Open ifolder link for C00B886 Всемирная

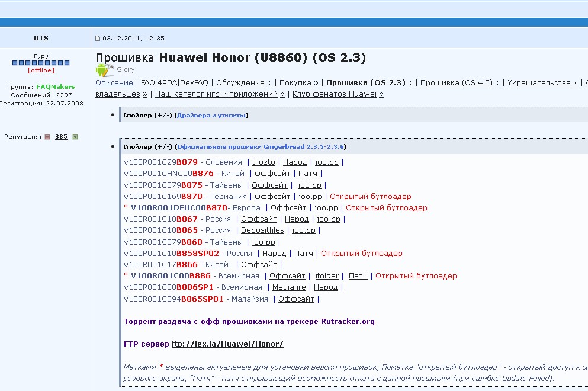(x=327, y=276)
